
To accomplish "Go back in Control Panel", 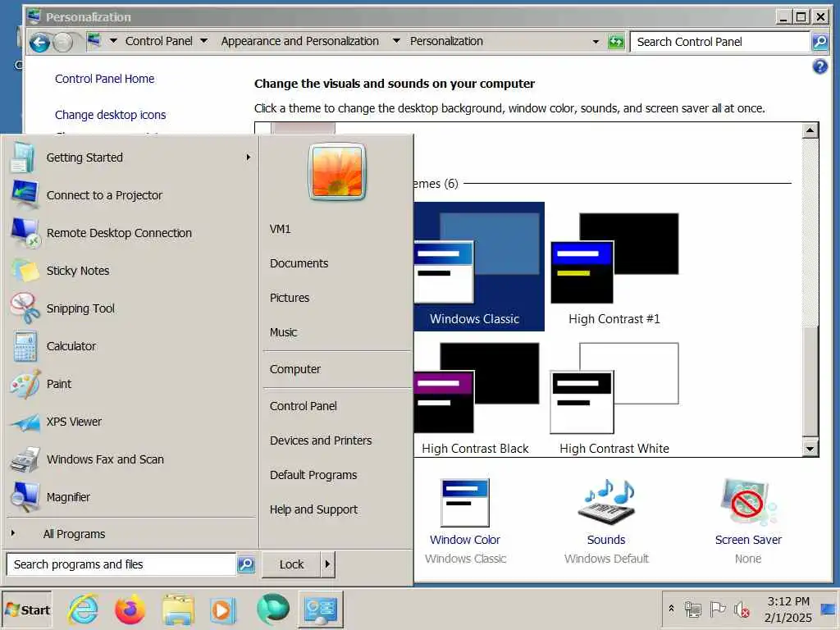I will (39, 42).
